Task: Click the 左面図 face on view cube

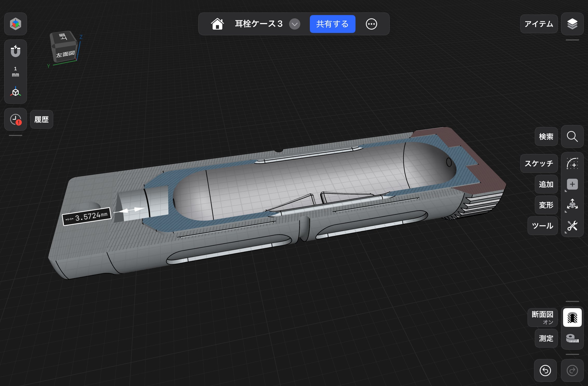Action: pos(66,54)
